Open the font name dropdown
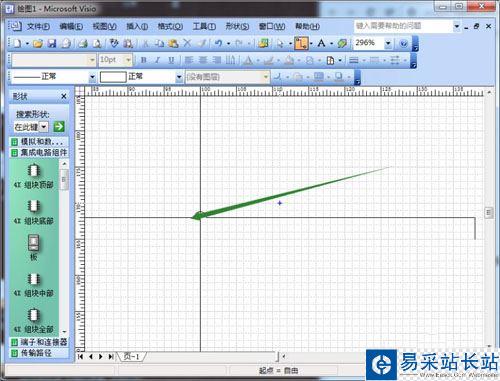The height and width of the screenshot is (381, 500). pyautogui.click(x=92, y=60)
